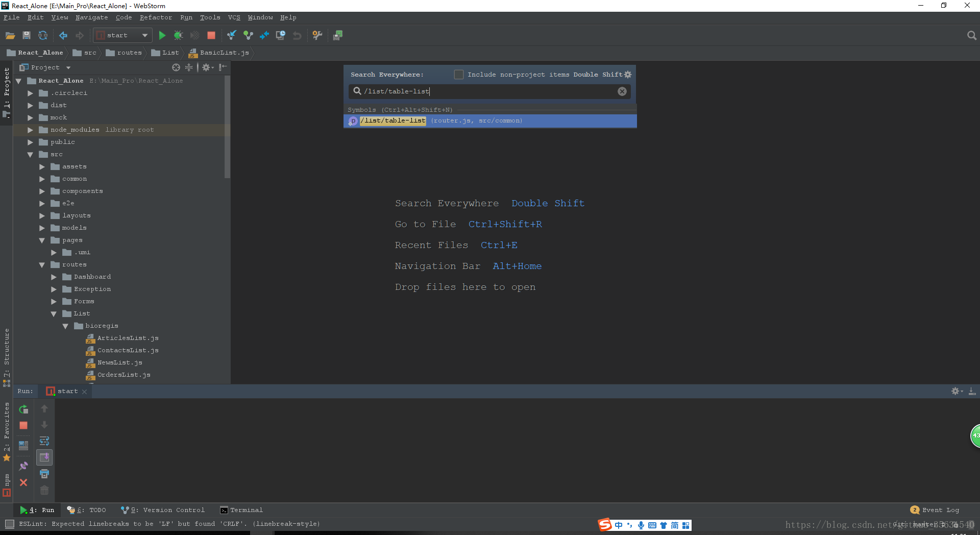Open the Navigate menu
Image resolution: width=980 pixels, height=535 pixels.
[92, 17]
